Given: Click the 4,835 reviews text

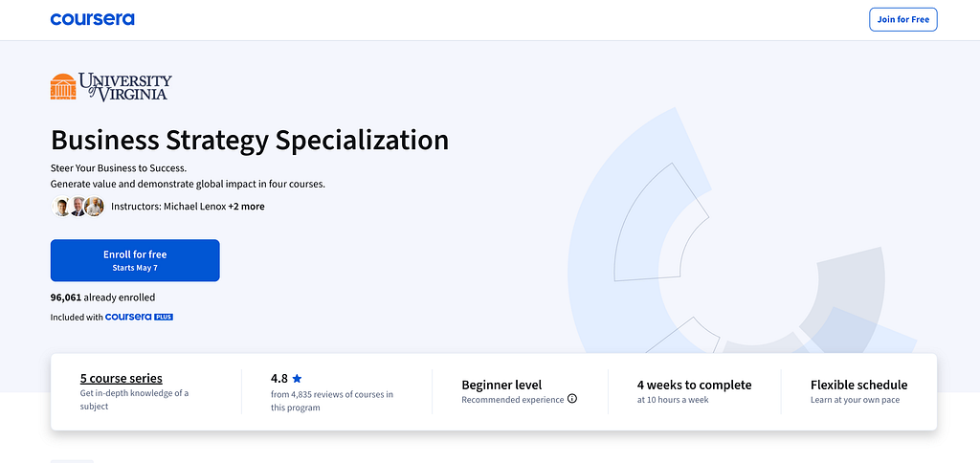Looking at the screenshot, I should click(332, 401).
